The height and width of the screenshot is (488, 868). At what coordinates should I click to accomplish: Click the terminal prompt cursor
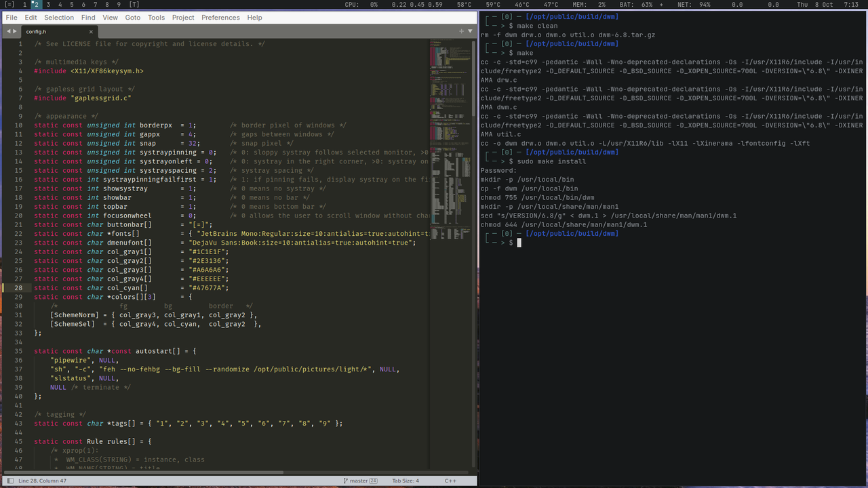(519, 243)
